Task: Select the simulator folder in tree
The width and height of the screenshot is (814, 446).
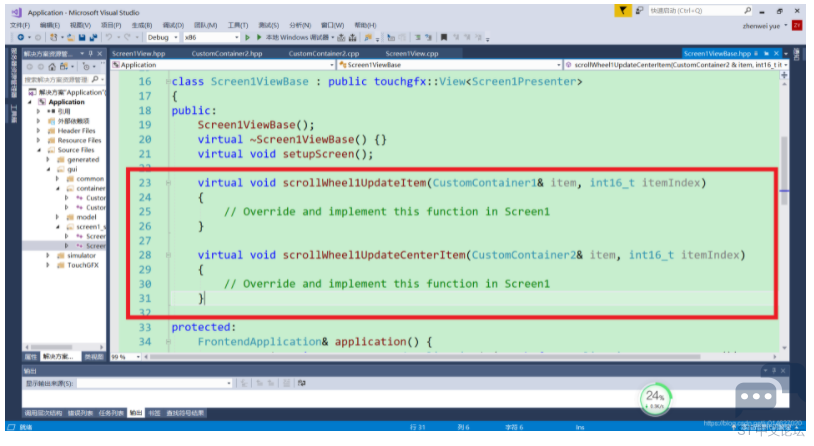Action: (x=82, y=256)
